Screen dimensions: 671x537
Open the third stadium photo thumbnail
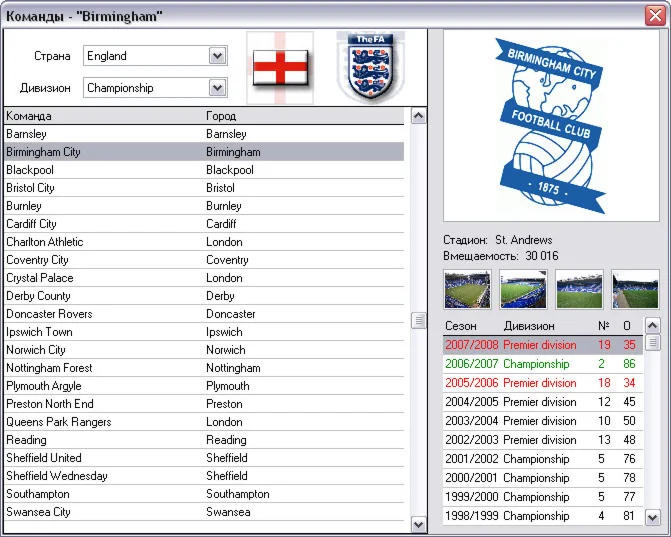579,289
